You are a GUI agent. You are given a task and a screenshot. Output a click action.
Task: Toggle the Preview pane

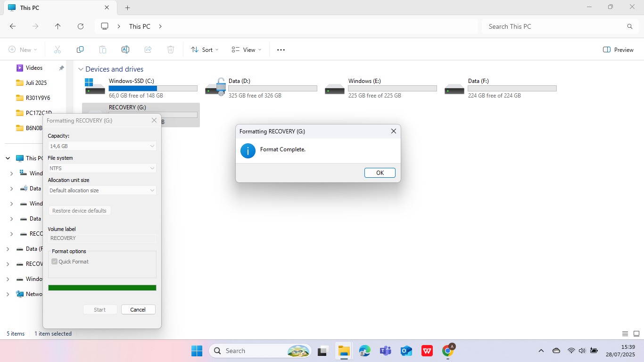pyautogui.click(x=618, y=49)
